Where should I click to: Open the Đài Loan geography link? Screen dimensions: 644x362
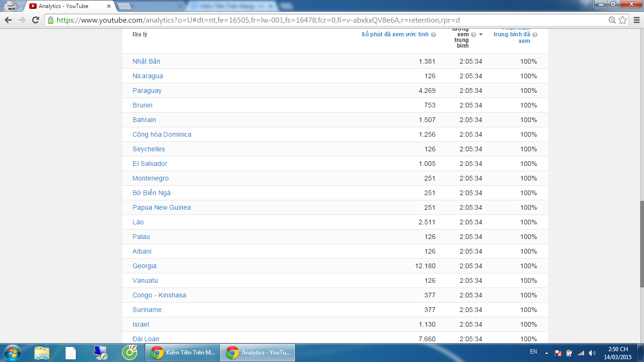coord(146,339)
